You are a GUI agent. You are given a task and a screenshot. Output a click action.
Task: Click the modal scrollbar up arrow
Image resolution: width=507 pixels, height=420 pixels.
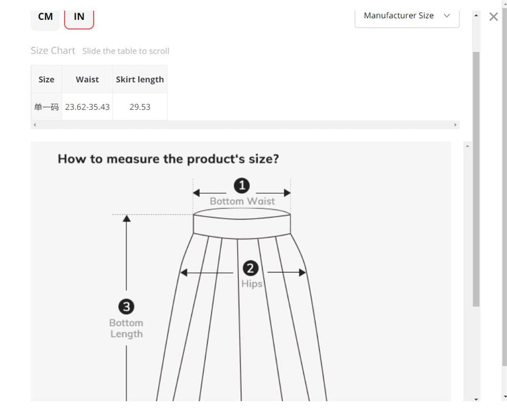point(476,15)
